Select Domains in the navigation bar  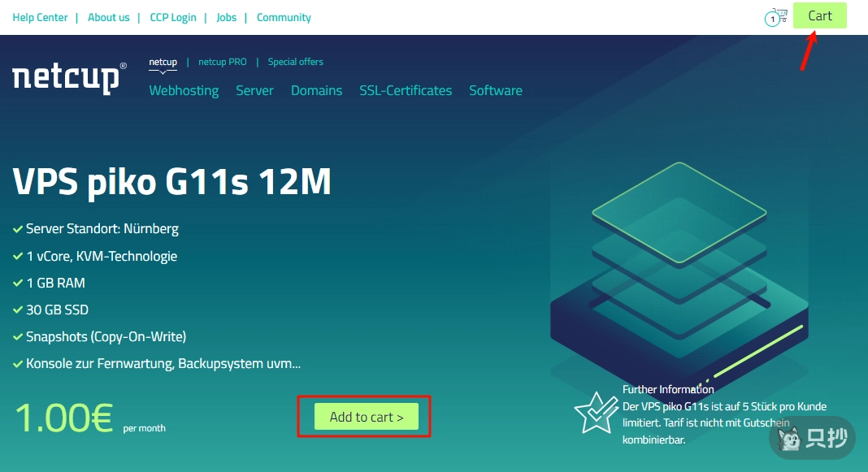tap(316, 90)
